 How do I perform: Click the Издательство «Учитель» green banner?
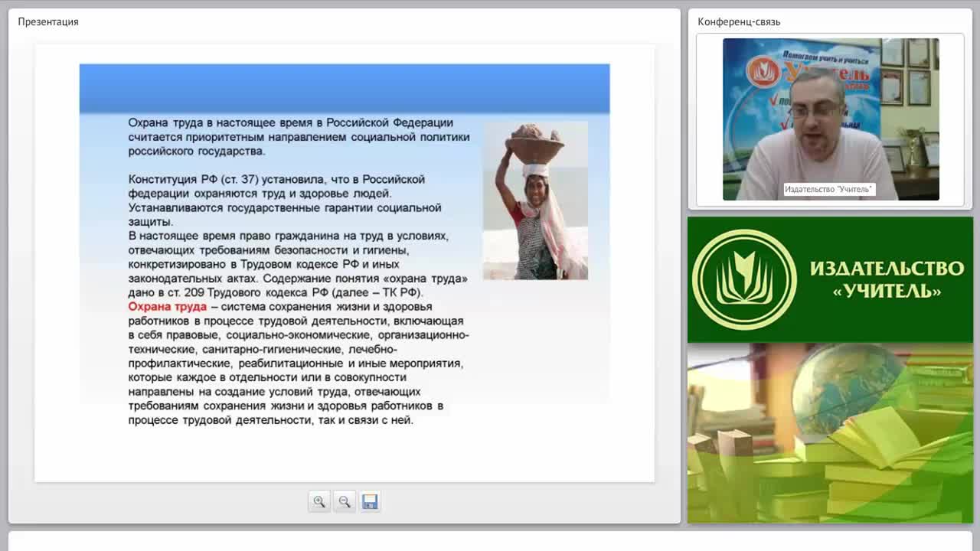click(x=830, y=280)
